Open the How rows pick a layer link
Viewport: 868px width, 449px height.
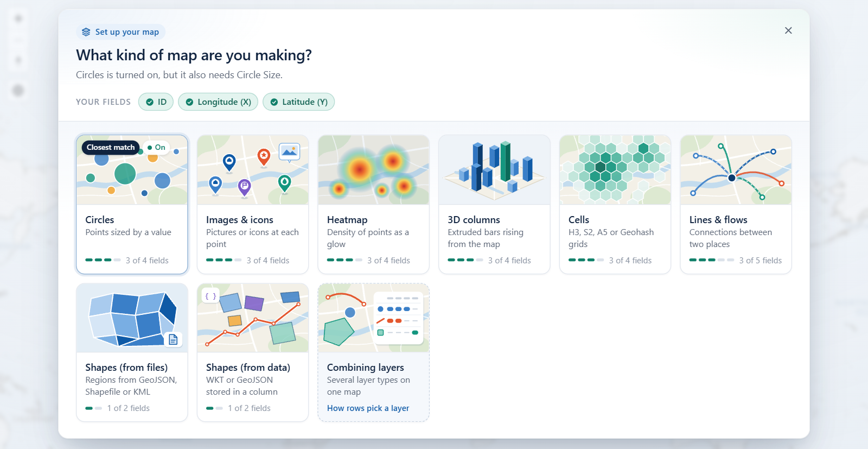coord(368,408)
